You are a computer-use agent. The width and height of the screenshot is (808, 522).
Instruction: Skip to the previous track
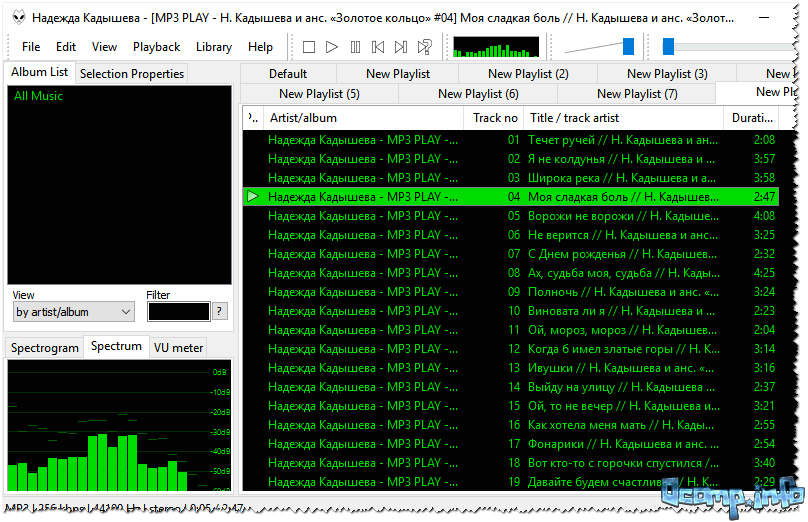378,47
